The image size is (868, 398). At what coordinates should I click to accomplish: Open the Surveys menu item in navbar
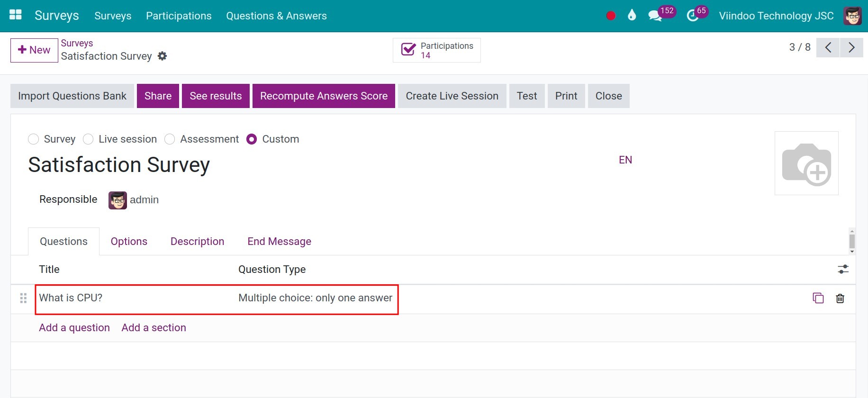tap(113, 16)
